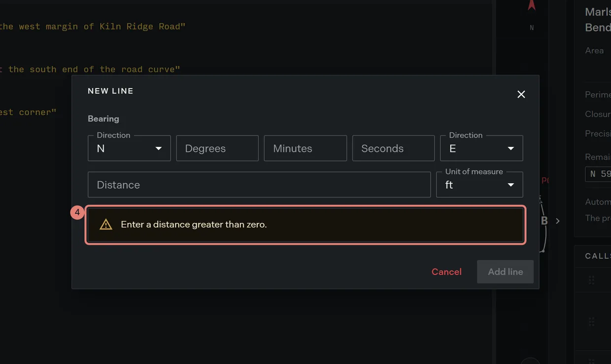Click the 'south end of the road curve' text
The height and width of the screenshot is (364, 611).
(x=102, y=69)
